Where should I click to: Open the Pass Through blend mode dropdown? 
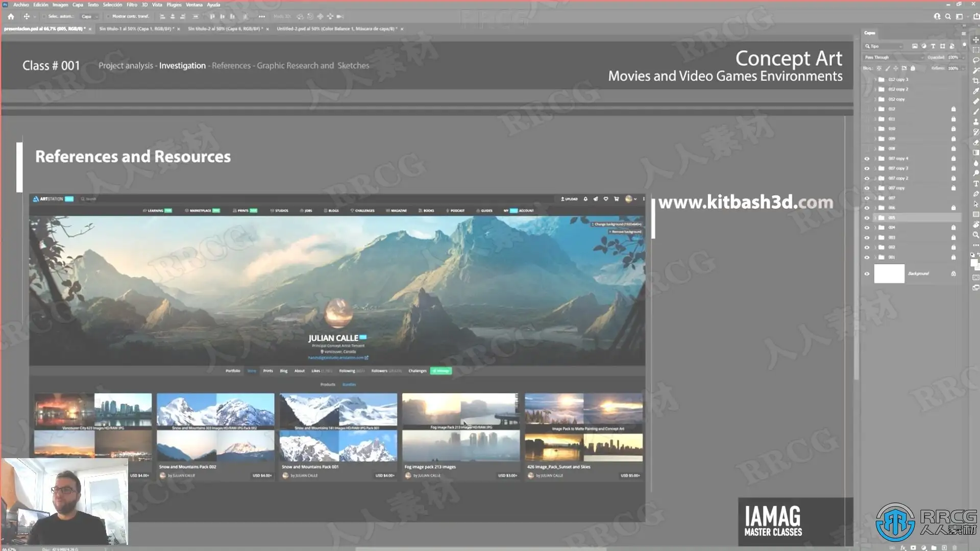click(x=894, y=57)
